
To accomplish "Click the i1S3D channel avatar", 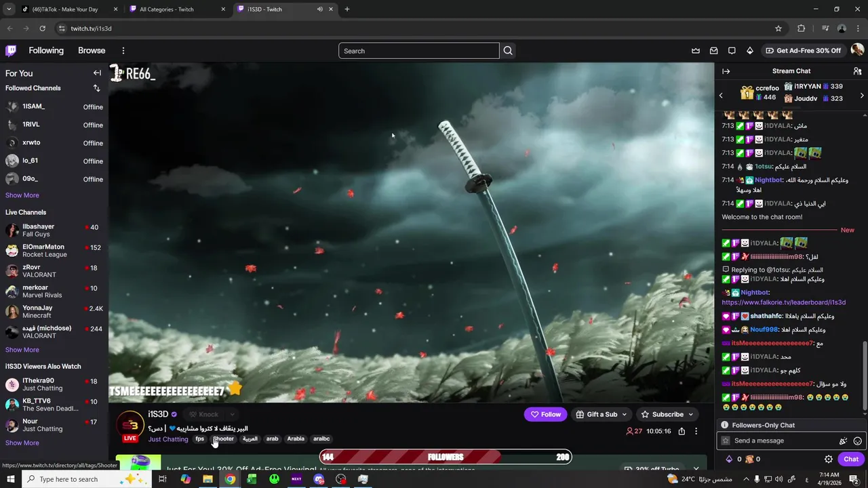I will 130,425.
